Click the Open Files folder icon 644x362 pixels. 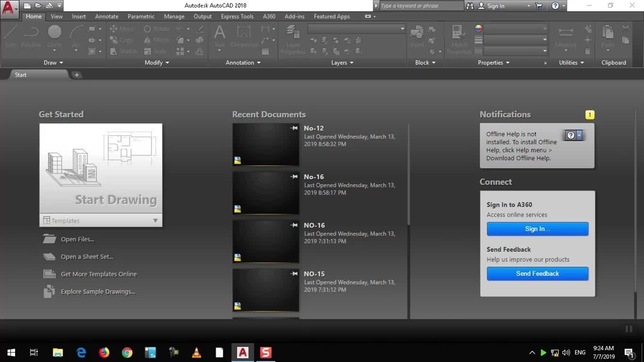(x=49, y=239)
